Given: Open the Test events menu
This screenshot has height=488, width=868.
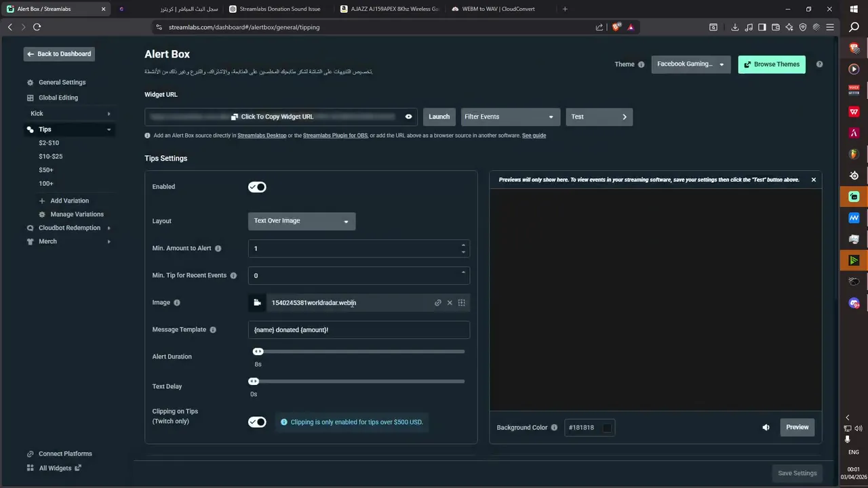Looking at the screenshot, I should [599, 117].
